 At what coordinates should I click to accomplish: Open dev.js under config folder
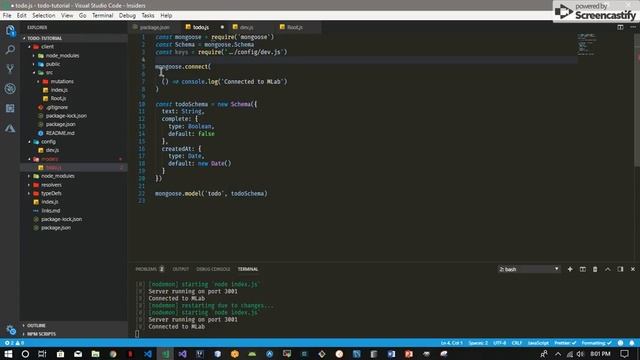[x=52, y=150]
